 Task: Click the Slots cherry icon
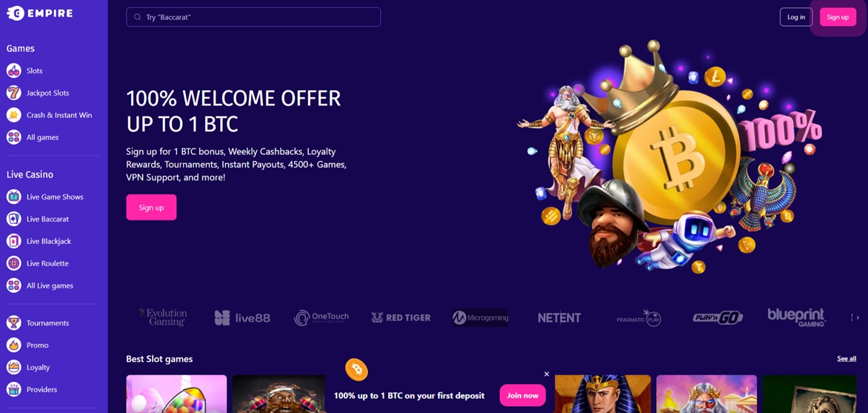click(x=14, y=70)
